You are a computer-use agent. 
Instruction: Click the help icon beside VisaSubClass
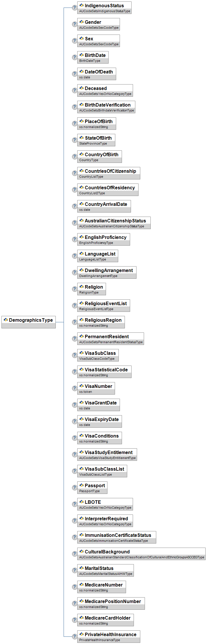[75, 355]
